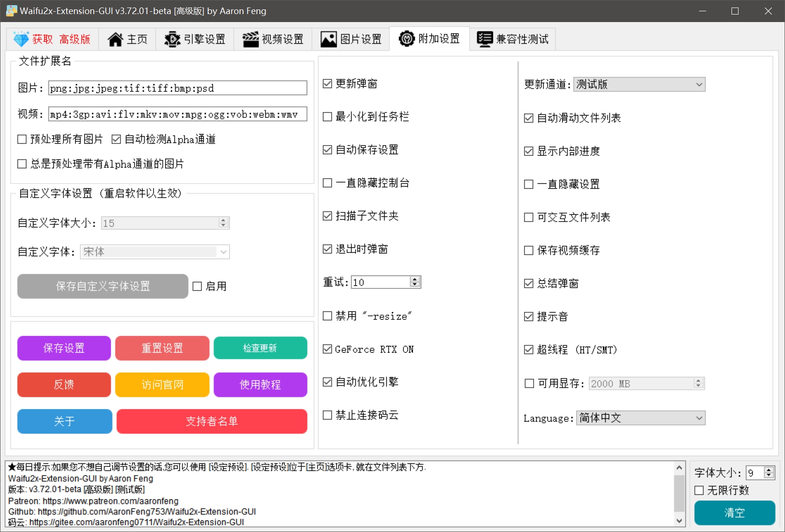Click the 视频 extensions field

point(178,114)
